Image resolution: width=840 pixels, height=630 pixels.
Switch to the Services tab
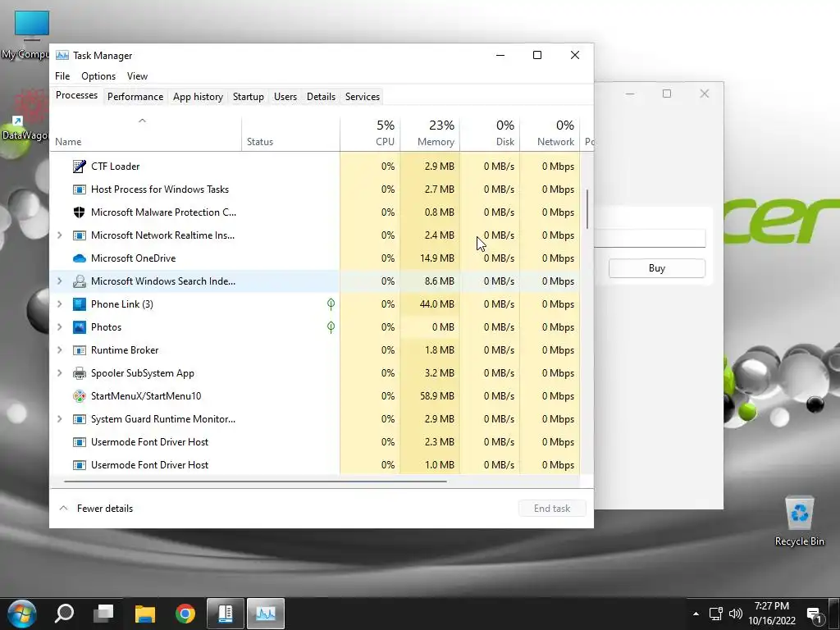click(362, 97)
